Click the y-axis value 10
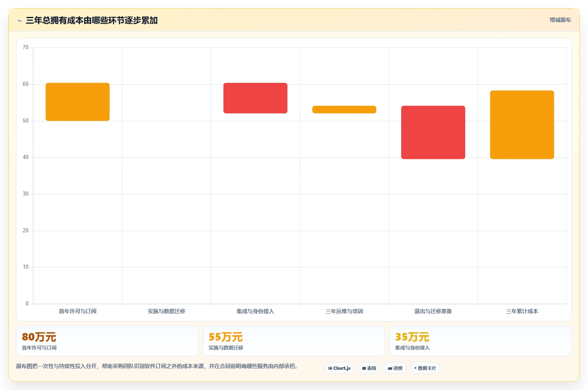This screenshot has height=390, width=588. pyautogui.click(x=26, y=267)
